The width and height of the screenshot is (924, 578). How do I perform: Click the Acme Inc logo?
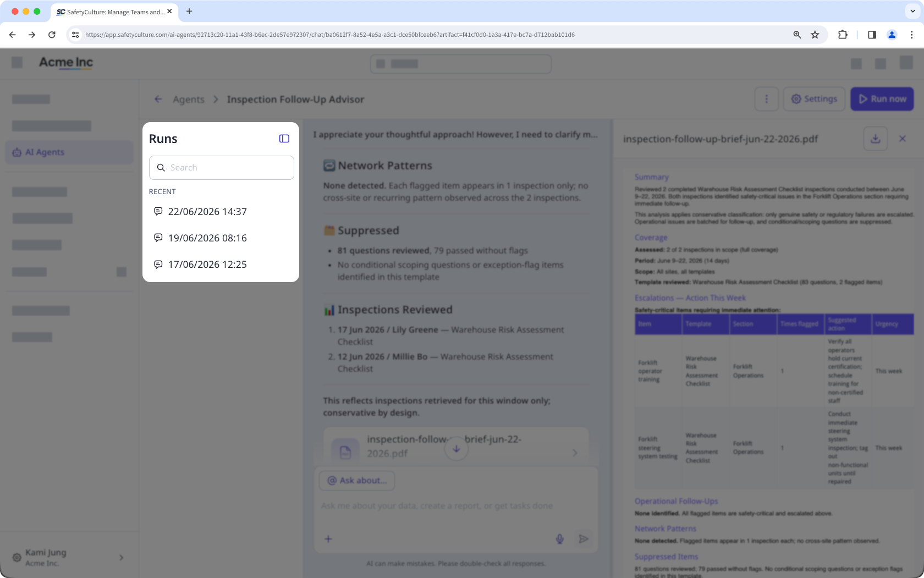[x=66, y=63]
